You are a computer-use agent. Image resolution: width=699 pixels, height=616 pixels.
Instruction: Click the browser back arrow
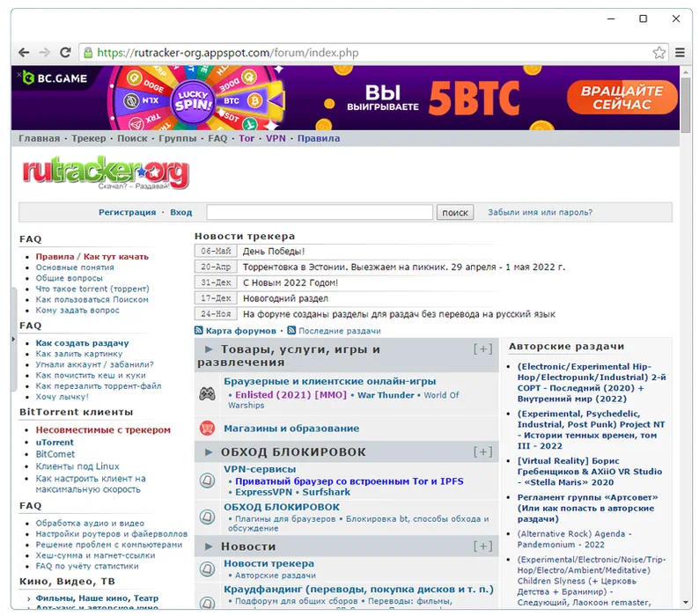(x=24, y=53)
